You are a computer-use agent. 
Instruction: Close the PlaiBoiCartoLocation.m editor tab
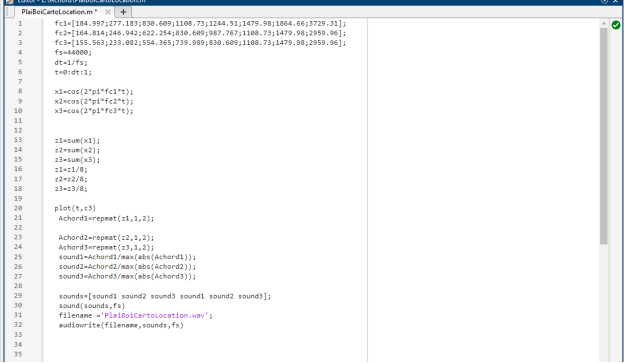coord(107,12)
